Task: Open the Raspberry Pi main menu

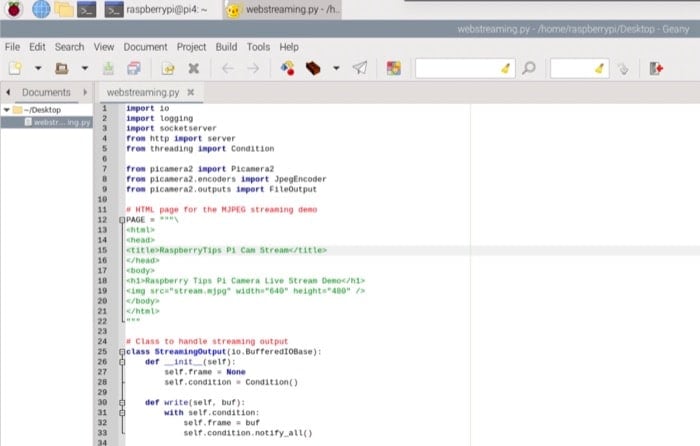Action: click(x=14, y=9)
